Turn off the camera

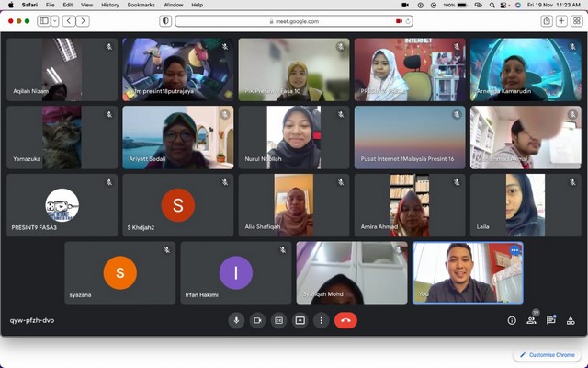257,320
